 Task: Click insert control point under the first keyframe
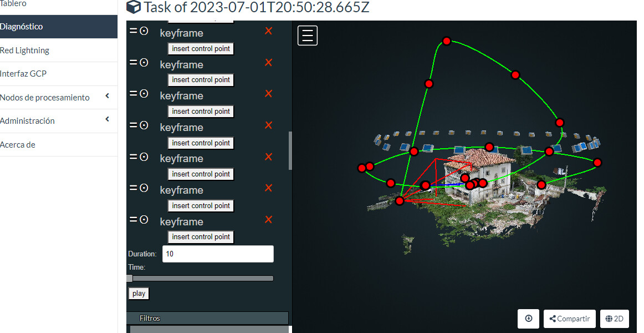pyautogui.click(x=201, y=48)
